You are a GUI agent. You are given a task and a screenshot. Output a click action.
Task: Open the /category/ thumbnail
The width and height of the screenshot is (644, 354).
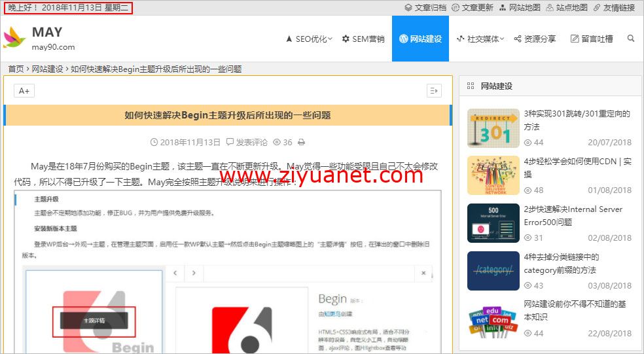[x=493, y=271]
